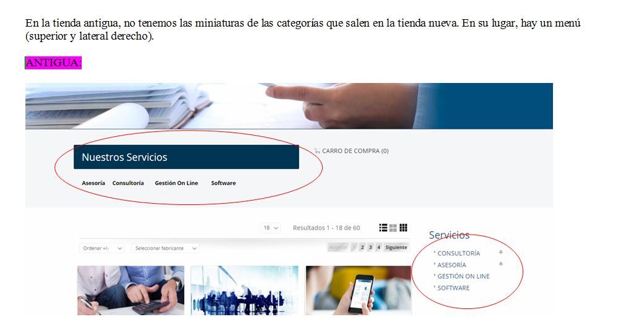Select Consultoría in the top menu
The image size is (644, 335).
128,183
